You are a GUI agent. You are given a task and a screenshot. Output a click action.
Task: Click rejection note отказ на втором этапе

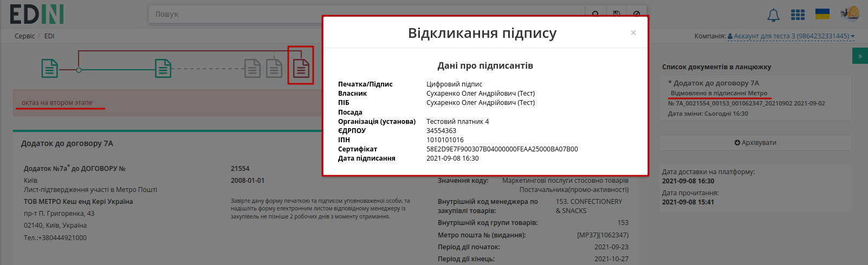coord(57,103)
